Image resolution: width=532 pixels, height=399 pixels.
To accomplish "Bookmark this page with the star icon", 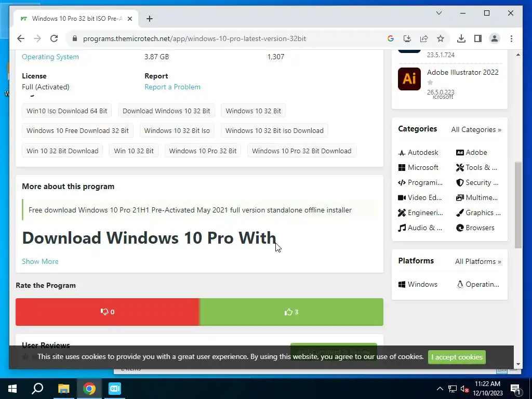I will [x=441, y=38].
